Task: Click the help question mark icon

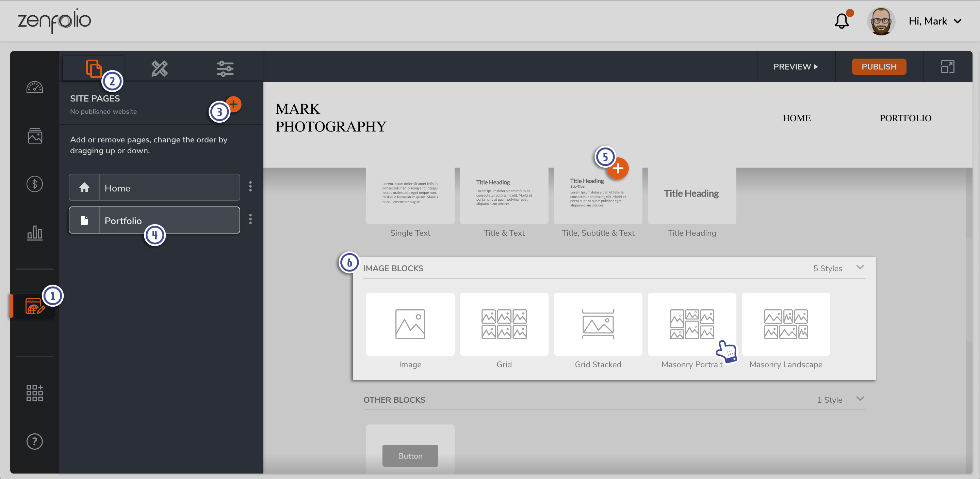Action: click(x=35, y=442)
